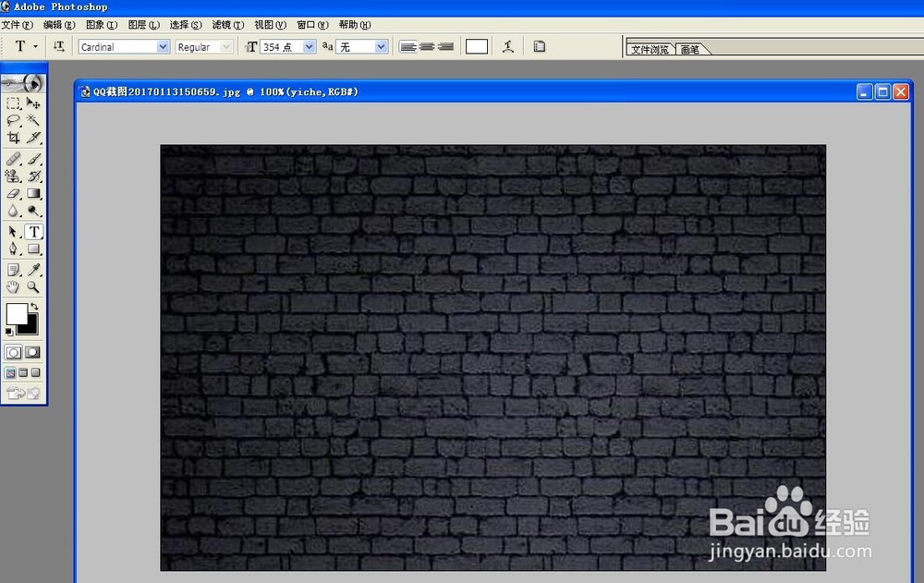
Task: Open the Cardinal font family dropdown
Action: coord(163,46)
